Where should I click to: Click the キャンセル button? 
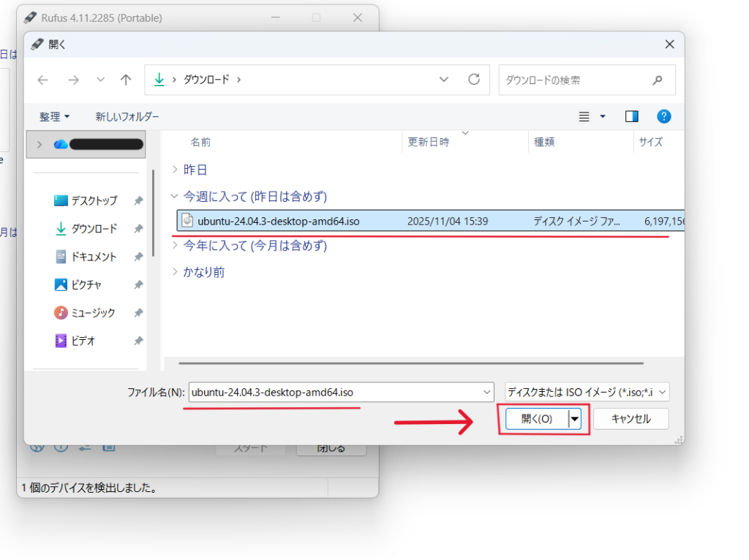click(x=631, y=419)
